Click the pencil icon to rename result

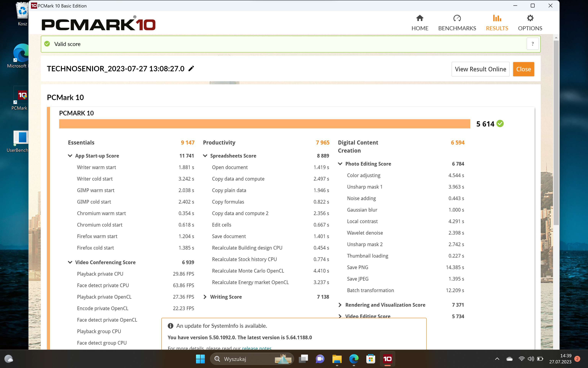[x=191, y=69]
